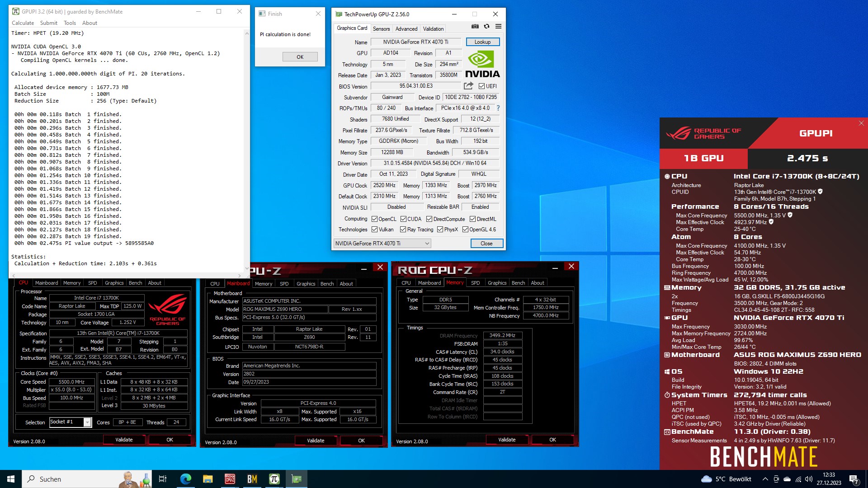Open Tools menu in GPUPI
Screen dimensions: 868x488
point(70,23)
